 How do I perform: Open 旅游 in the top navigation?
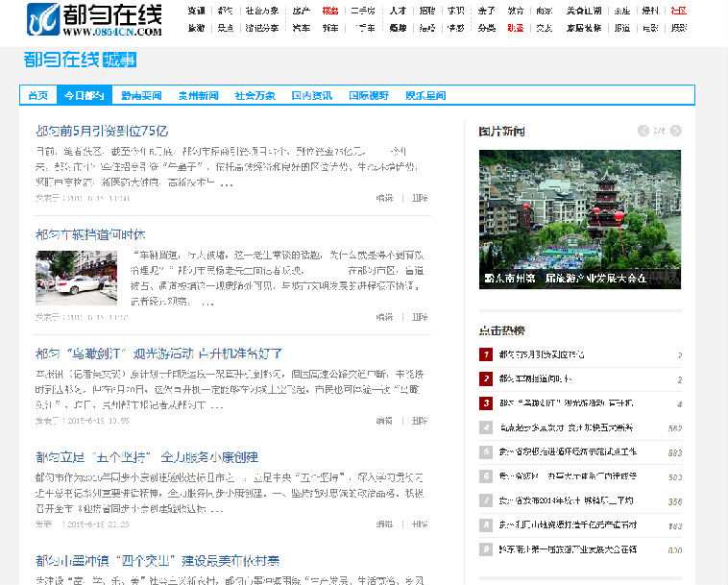tap(196, 28)
